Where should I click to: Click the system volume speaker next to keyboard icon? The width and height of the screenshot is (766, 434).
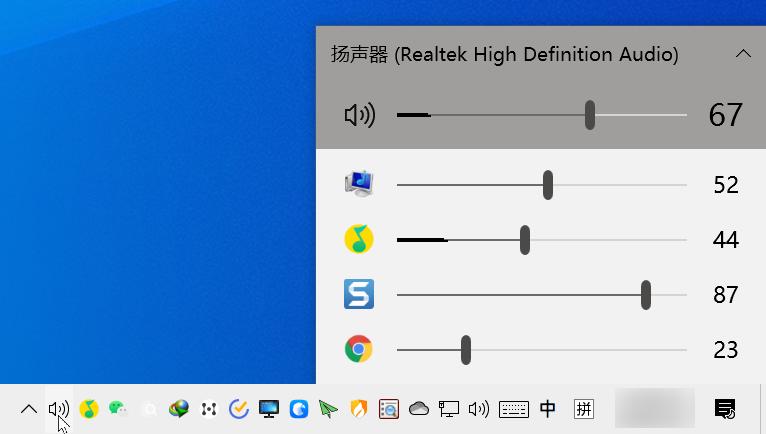479,409
